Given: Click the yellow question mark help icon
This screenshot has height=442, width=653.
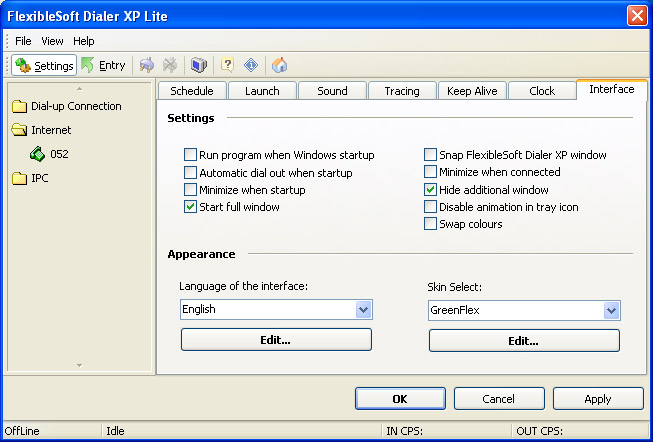Looking at the screenshot, I should [x=227, y=65].
